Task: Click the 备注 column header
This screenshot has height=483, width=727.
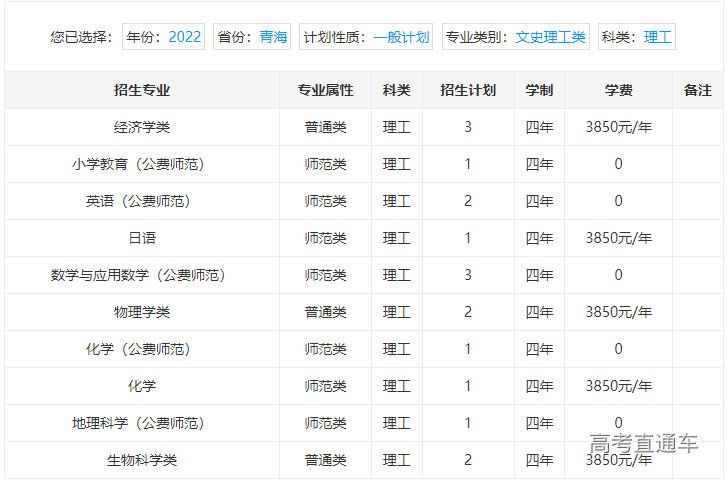Action: pos(697,90)
